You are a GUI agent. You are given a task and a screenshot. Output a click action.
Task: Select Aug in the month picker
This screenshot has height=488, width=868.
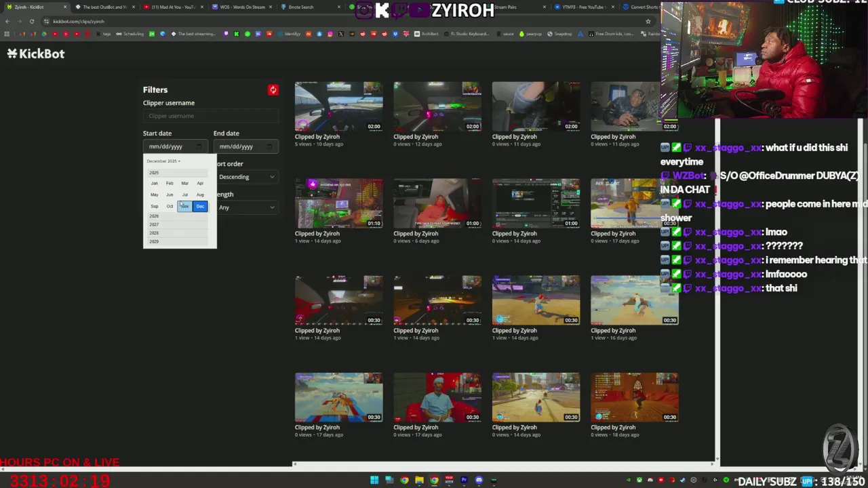point(200,195)
